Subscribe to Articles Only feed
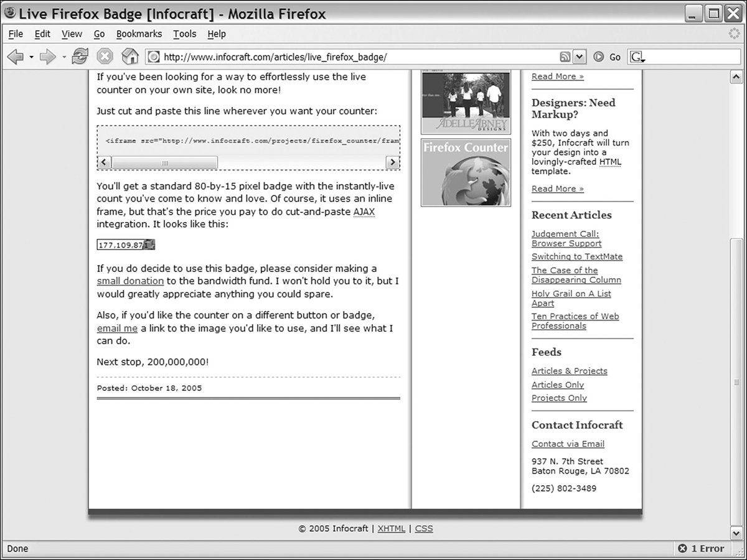Image resolution: width=747 pixels, height=560 pixels. 558,385
